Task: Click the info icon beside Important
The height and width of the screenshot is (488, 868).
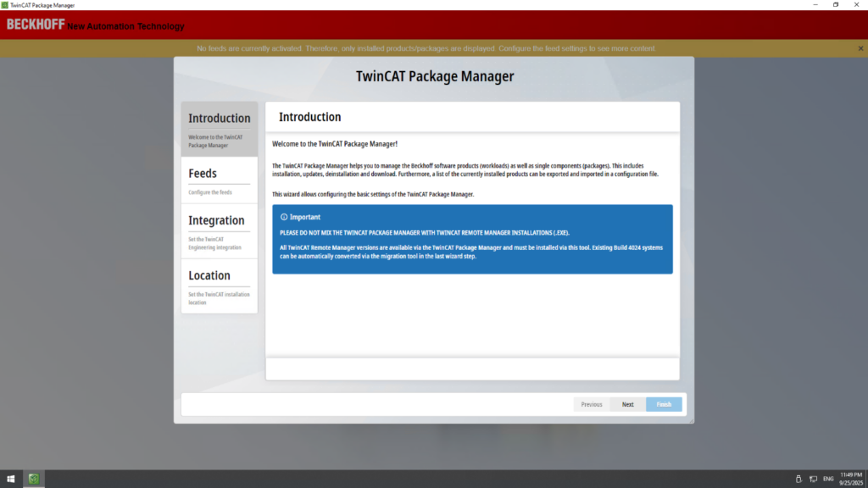Action: pyautogui.click(x=284, y=217)
